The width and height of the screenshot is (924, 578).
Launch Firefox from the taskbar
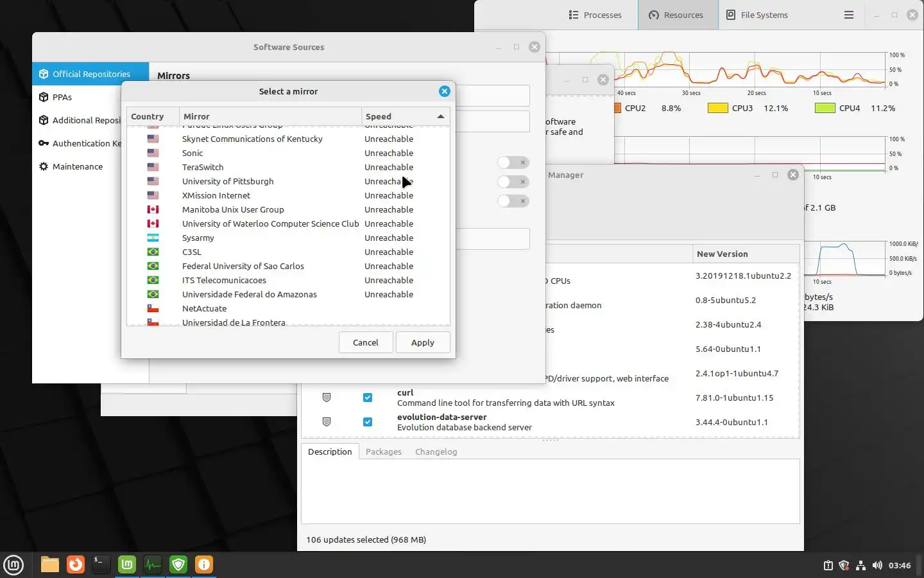point(76,565)
